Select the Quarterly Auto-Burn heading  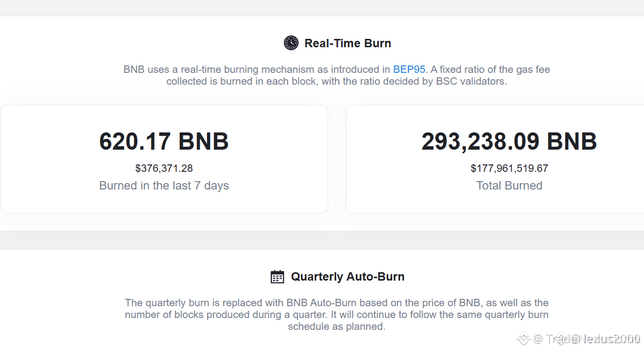pyautogui.click(x=348, y=277)
